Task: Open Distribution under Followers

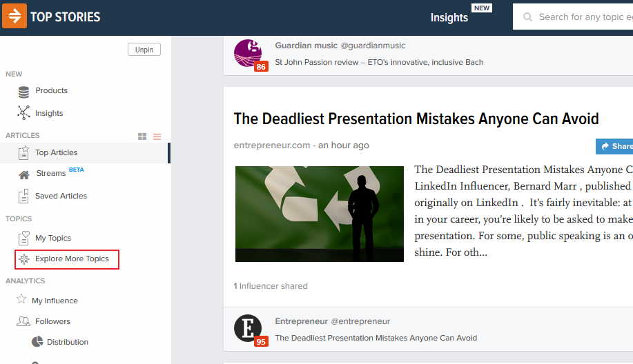Action: [x=68, y=342]
